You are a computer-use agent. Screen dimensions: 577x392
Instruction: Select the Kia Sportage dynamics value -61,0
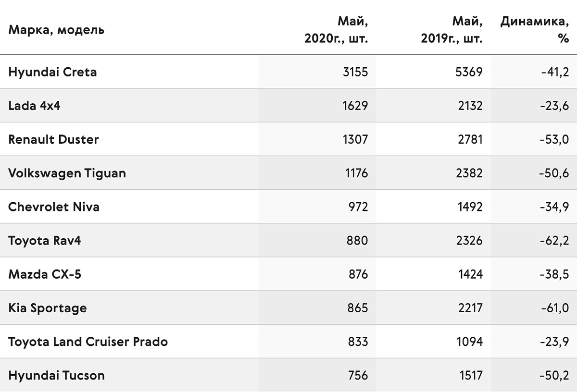click(x=554, y=308)
